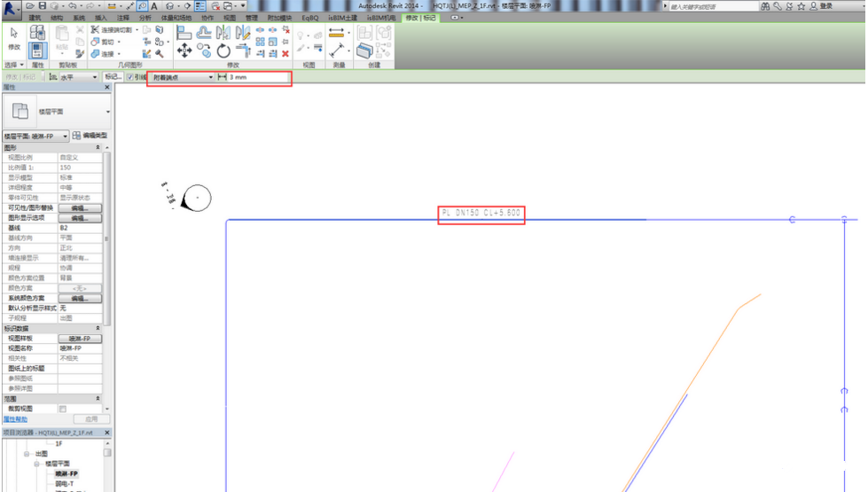Click the red Delete X icon
Image resolution: width=868 pixels, height=492 pixels.
[x=285, y=54]
